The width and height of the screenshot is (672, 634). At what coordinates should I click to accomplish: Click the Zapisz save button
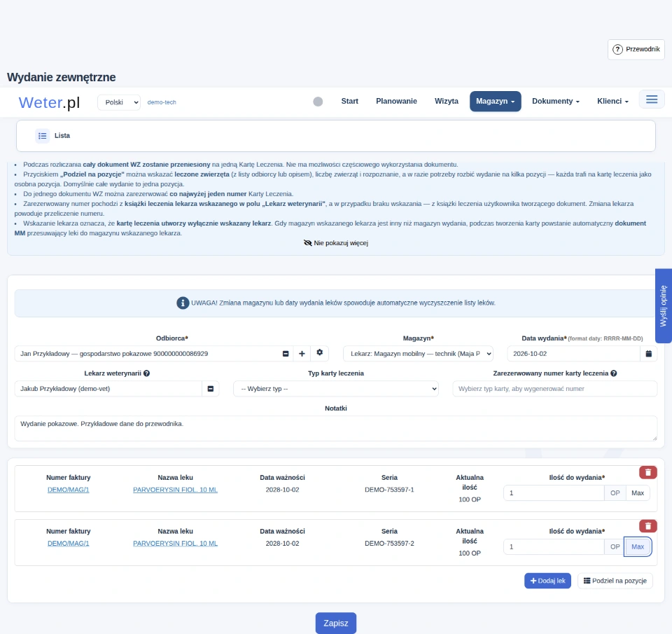336,623
